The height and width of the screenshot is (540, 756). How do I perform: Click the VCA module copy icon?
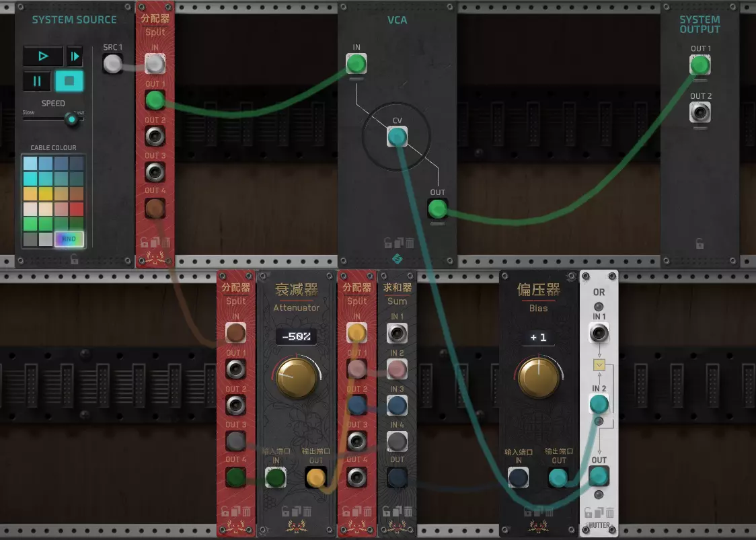[399, 243]
